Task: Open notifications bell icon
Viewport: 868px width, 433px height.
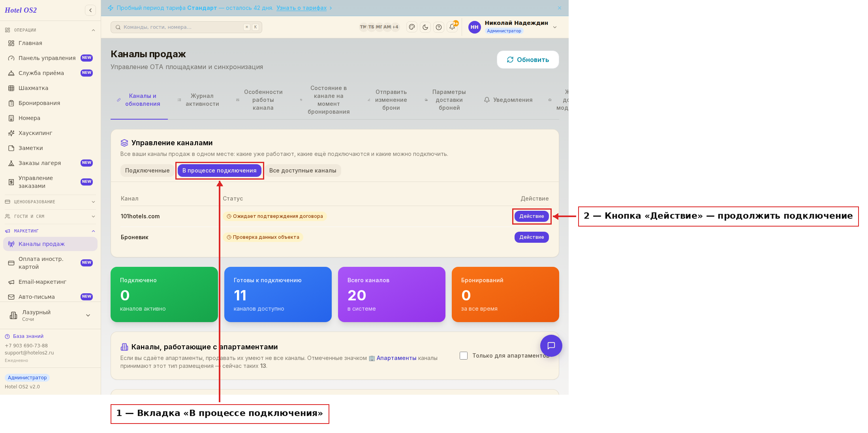Action: [x=452, y=27]
